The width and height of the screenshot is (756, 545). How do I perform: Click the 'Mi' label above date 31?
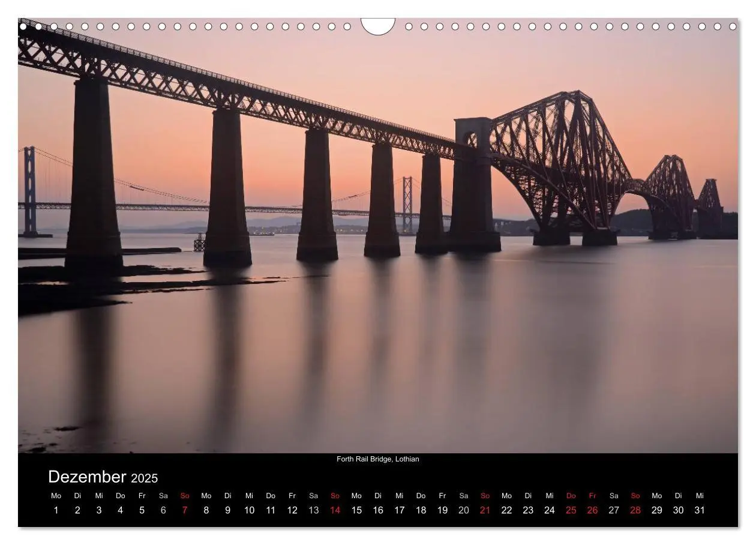[700, 496]
